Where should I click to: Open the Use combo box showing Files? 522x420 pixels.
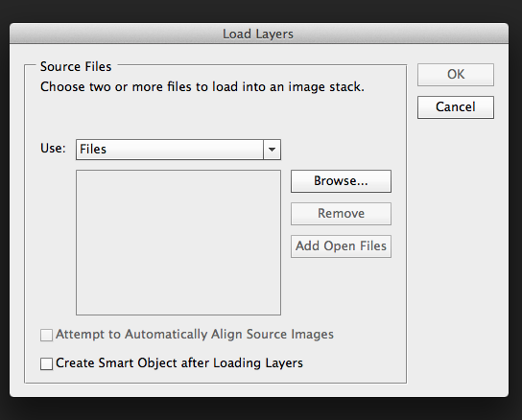point(178,150)
